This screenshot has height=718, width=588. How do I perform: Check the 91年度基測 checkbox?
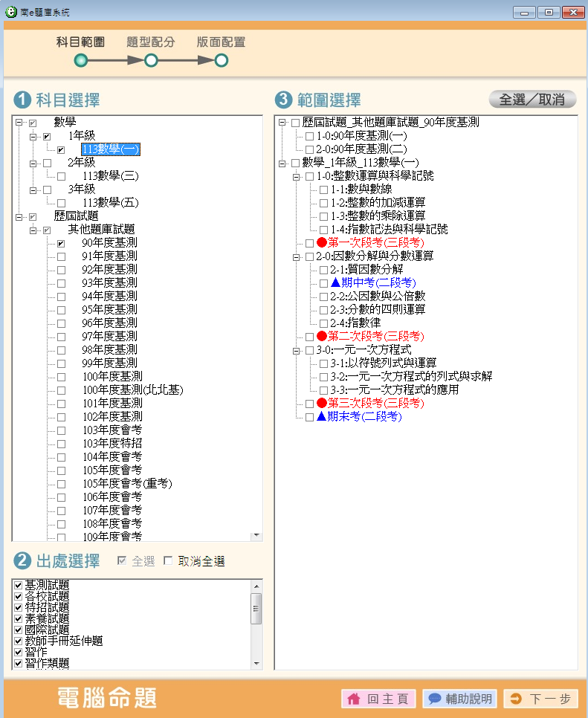(x=62, y=256)
